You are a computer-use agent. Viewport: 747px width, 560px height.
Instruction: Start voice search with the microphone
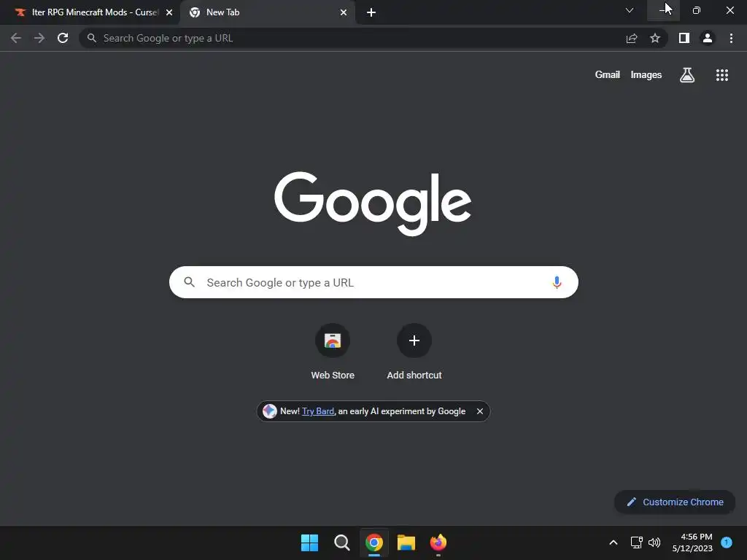(557, 282)
